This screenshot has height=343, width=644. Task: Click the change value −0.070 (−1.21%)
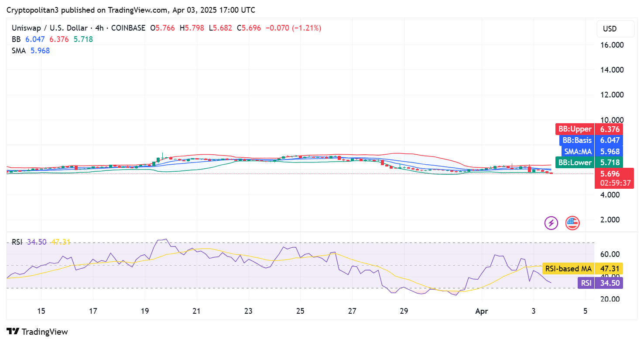pyautogui.click(x=293, y=28)
